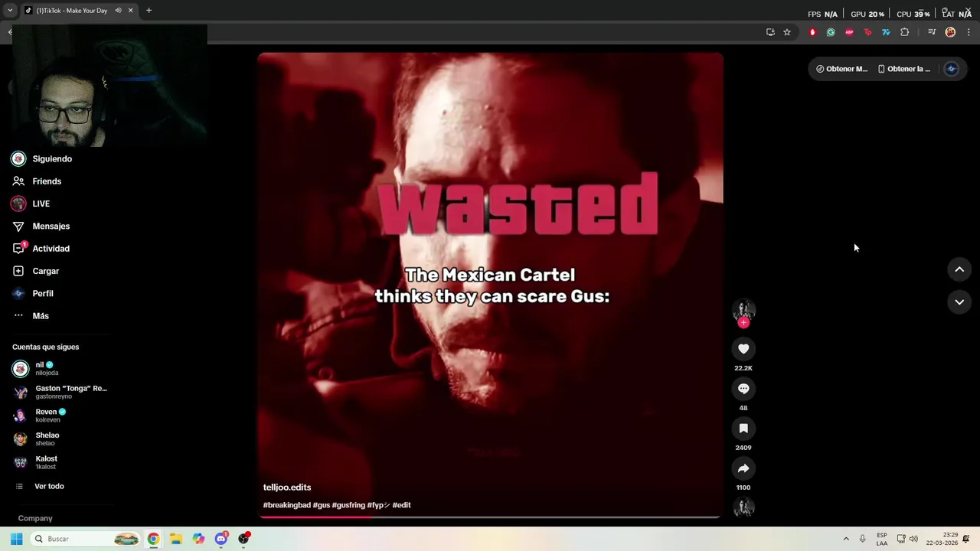Viewport: 980px width, 551px height.
Task: Open the volume control in the tray
Action: point(913,539)
